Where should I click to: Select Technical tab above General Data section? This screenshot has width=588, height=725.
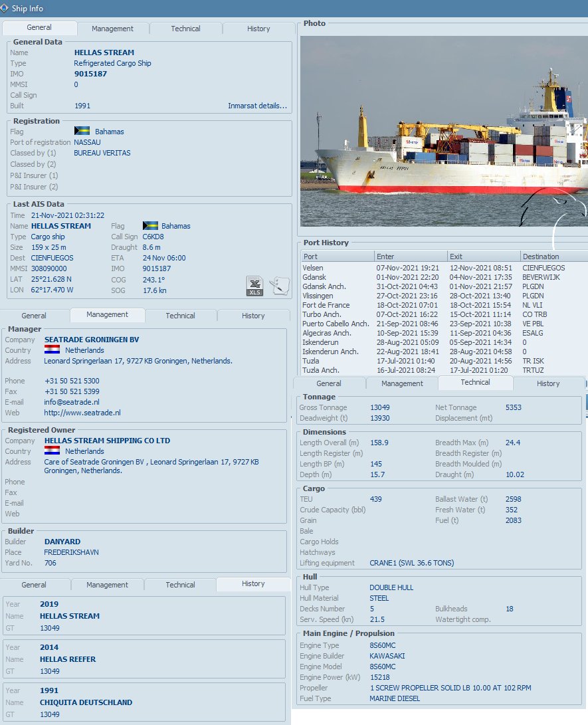[185, 29]
